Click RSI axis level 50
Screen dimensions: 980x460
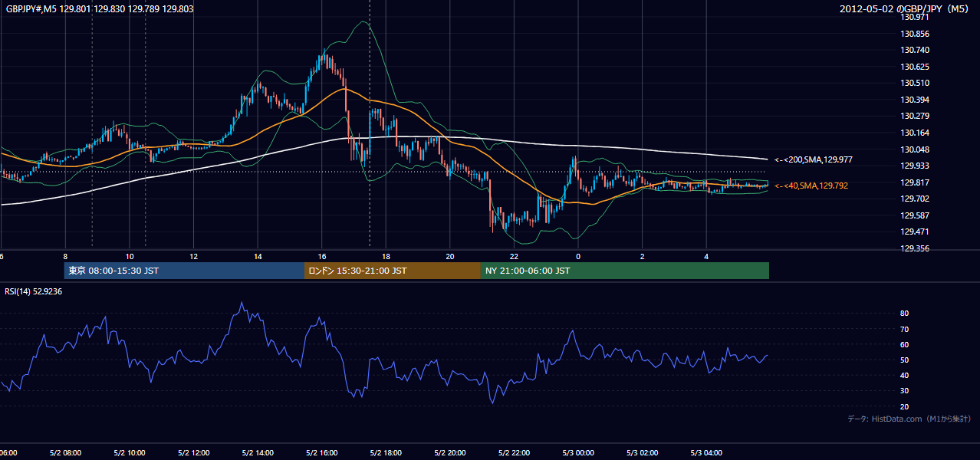(x=904, y=360)
